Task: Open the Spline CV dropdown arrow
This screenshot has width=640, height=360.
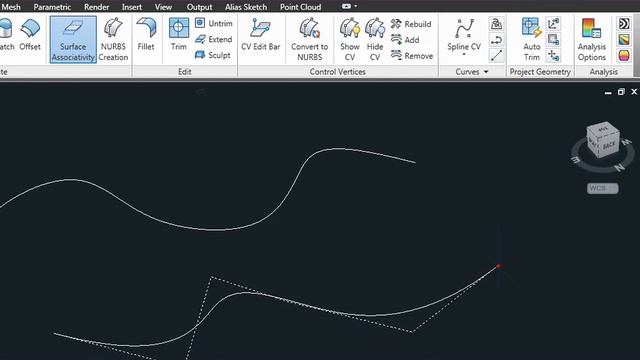Action: coord(464,55)
